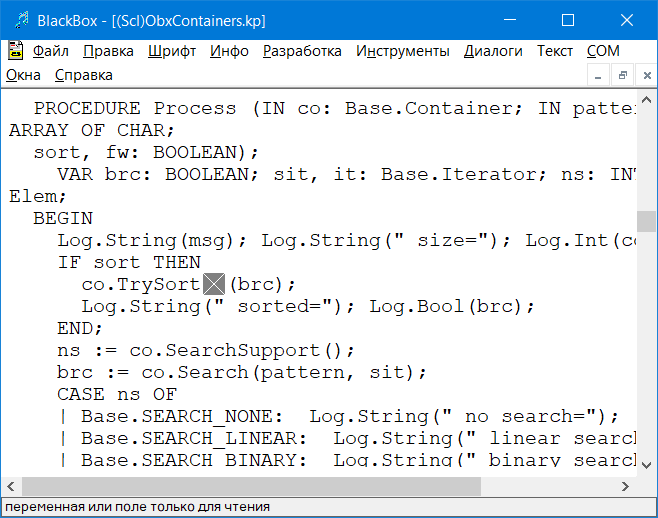Image resolution: width=658 pixels, height=518 pixels.
Task: Minimize the inner document window
Action: [599, 75]
